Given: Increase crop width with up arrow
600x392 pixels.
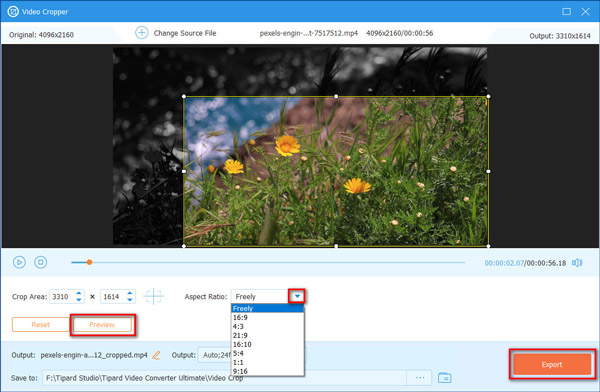Looking at the screenshot, I should pos(78,293).
